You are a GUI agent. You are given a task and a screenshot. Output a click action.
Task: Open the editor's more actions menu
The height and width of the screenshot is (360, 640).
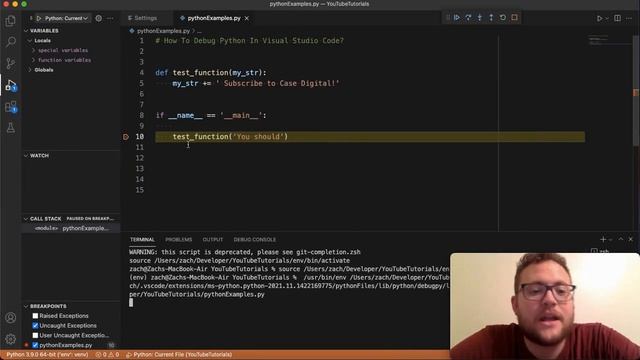[629, 18]
